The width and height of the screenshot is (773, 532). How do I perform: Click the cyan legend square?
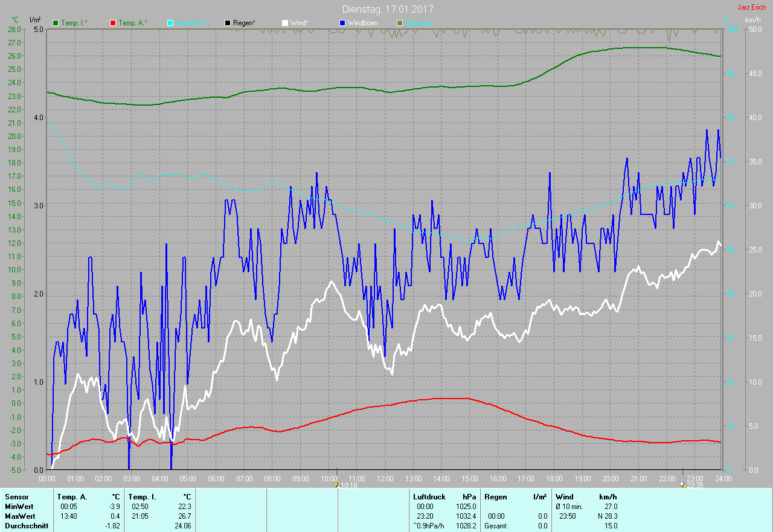pyautogui.click(x=170, y=23)
